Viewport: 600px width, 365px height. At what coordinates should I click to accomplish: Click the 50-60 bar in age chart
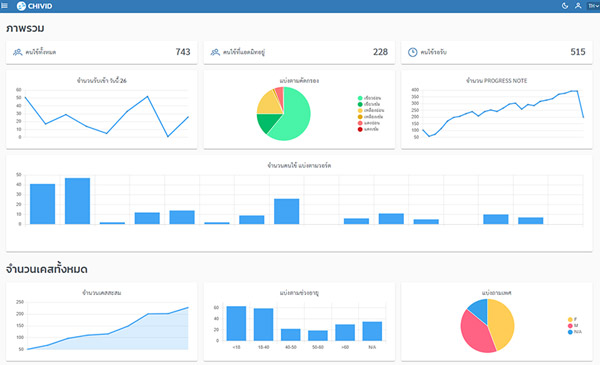tap(318, 336)
